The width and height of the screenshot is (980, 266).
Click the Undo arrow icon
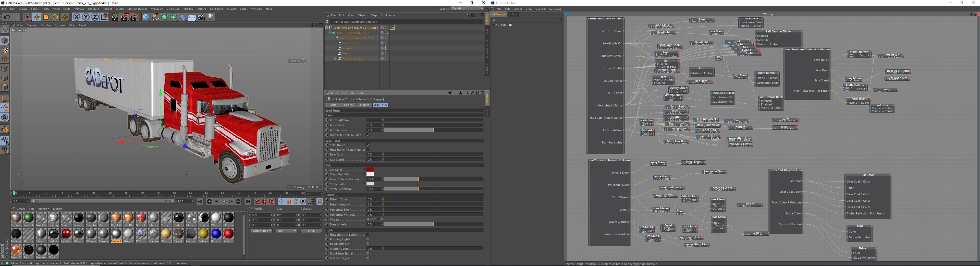(x=6, y=17)
